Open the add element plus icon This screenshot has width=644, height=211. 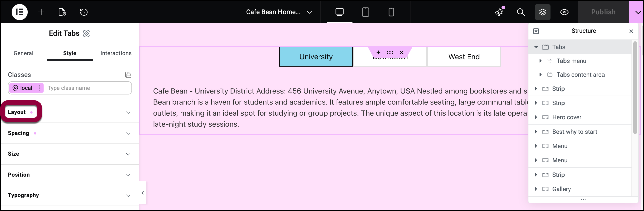point(41,12)
